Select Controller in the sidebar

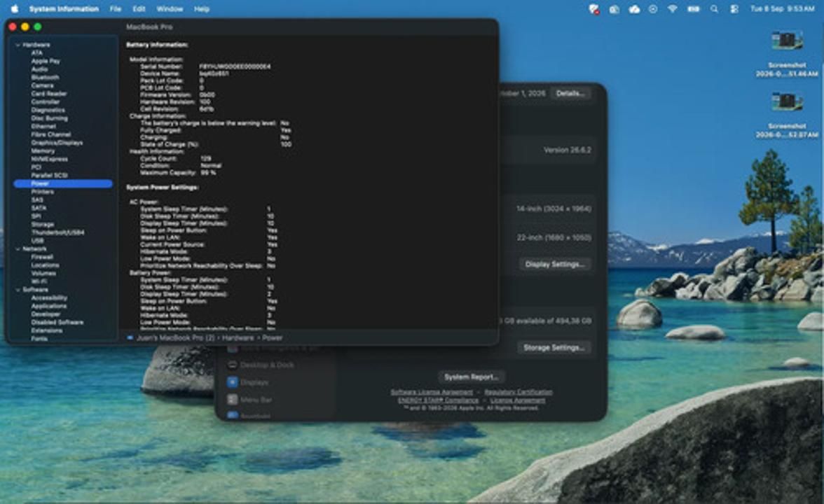click(x=45, y=102)
